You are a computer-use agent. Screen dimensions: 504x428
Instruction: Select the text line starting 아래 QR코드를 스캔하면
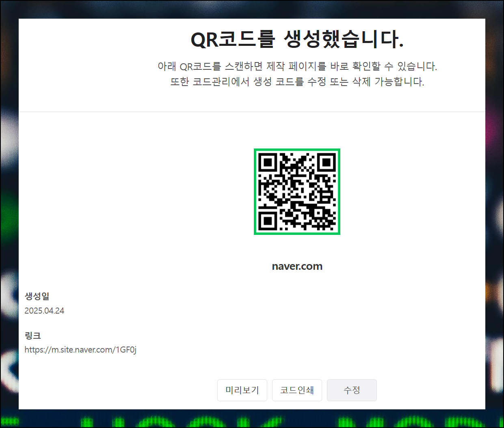pyautogui.click(x=297, y=66)
